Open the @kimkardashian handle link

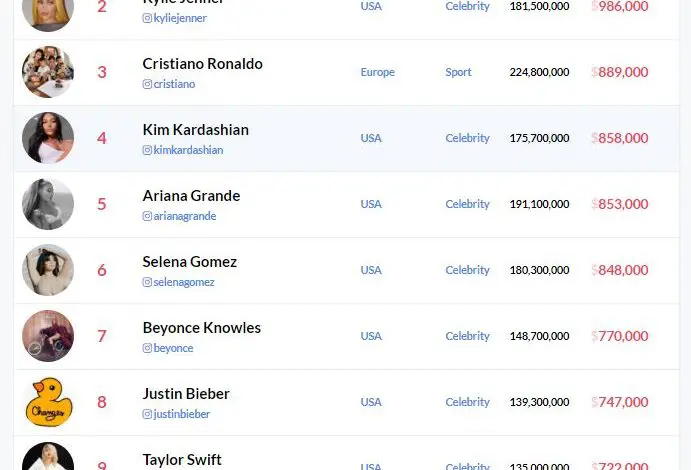click(188, 150)
